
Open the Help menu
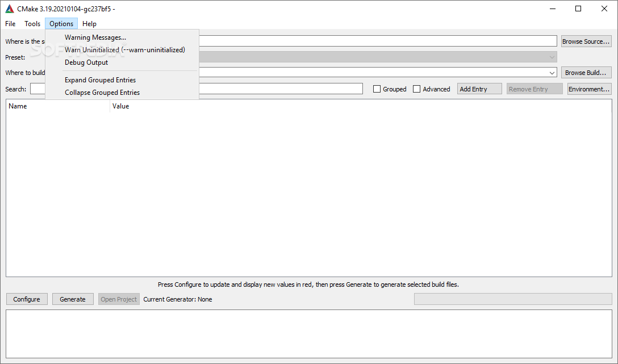(90, 24)
